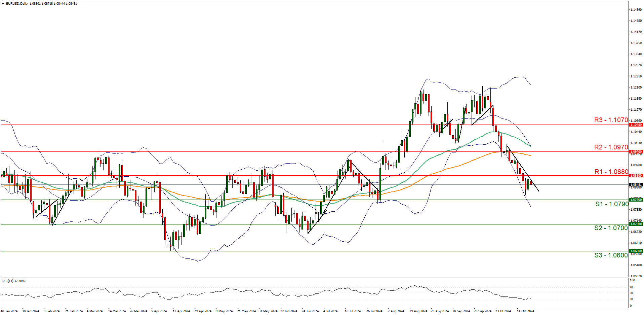
Task: Click the RSI scale value 30
Action: pos(631,299)
